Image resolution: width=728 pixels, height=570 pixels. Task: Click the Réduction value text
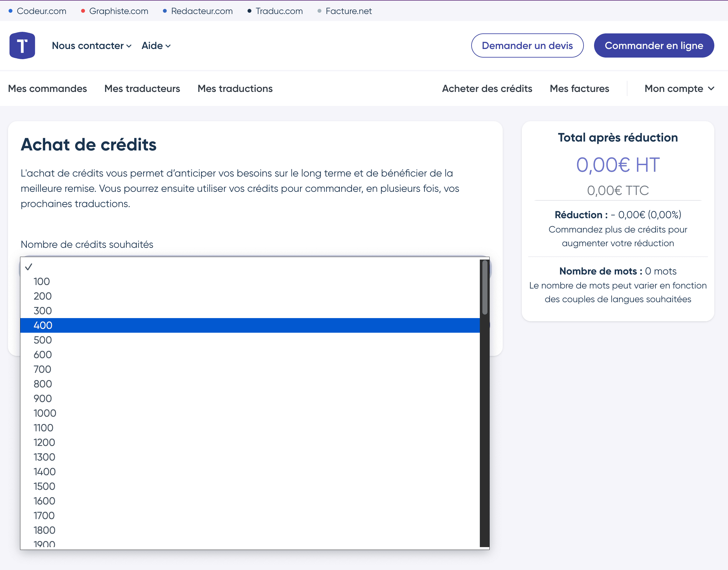click(x=649, y=215)
